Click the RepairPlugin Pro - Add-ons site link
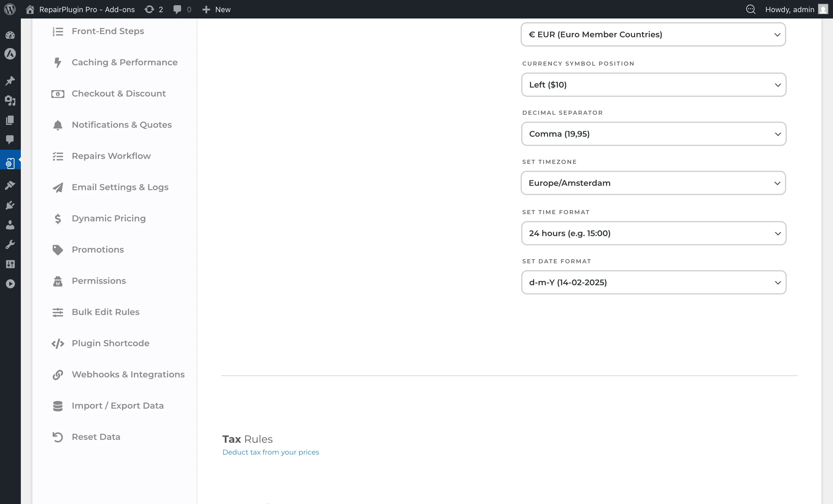Image resolution: width=833 pixels, height=504 pixels. [x=87, y=10]
